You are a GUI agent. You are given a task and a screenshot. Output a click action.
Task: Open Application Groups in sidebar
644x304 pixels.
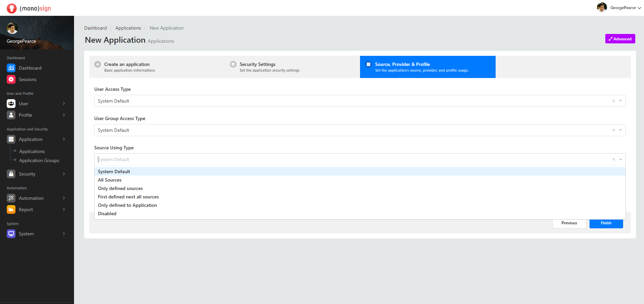pyautogui.click(x=39, y=160)
